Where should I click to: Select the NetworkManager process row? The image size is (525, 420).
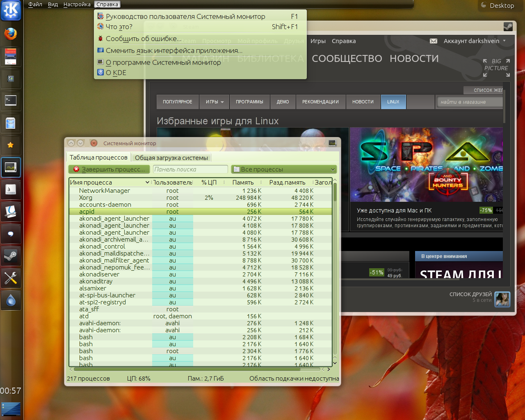click(x=201, y=191)
